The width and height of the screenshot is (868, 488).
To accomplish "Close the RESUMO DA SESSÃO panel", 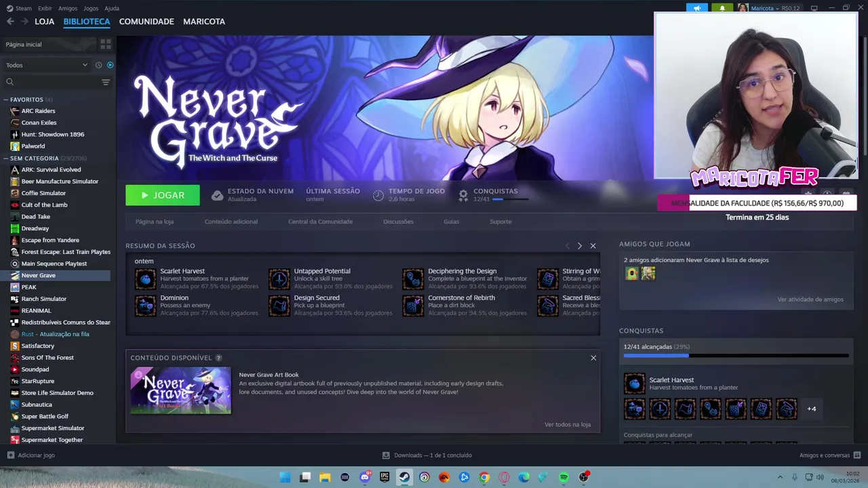I will [x=593, y=246].
